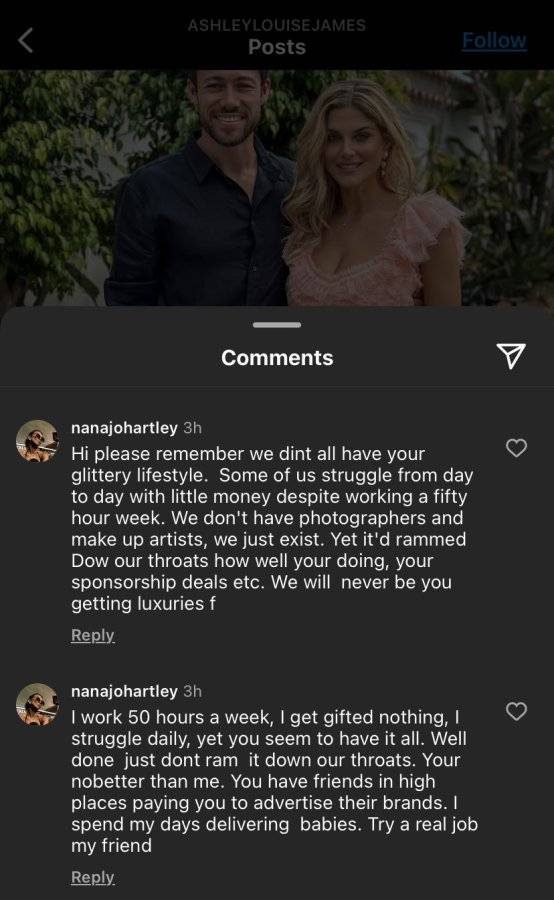Tap the text of the 'glittery lifestyle' comment
554x900 pixels.
click(x=272, y=529)
